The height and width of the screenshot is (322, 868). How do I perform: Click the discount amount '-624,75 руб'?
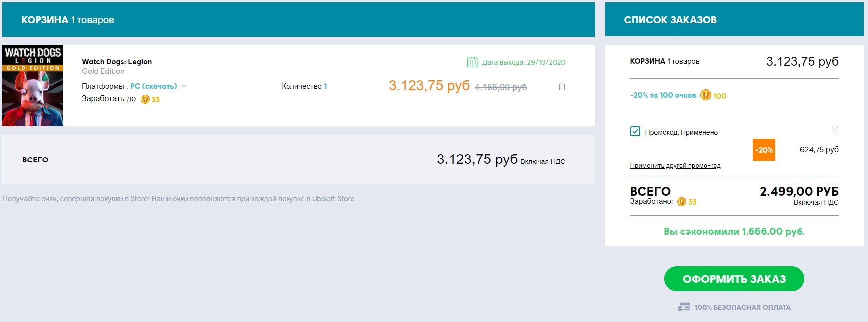817,149
